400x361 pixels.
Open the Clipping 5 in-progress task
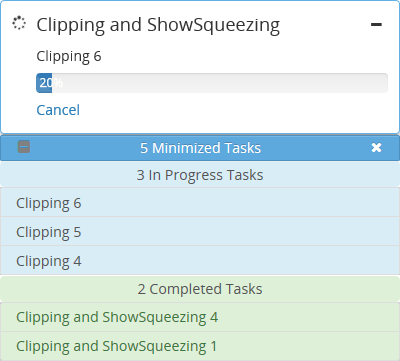coord(200,232)
